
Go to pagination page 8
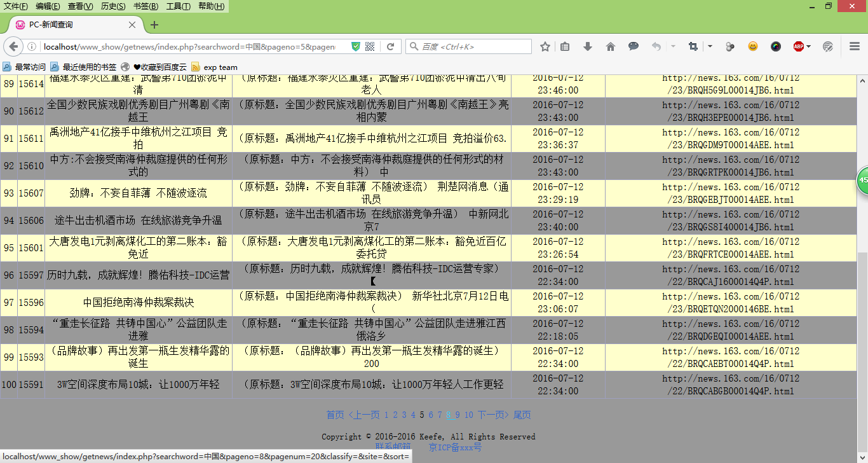click(449, 415)
